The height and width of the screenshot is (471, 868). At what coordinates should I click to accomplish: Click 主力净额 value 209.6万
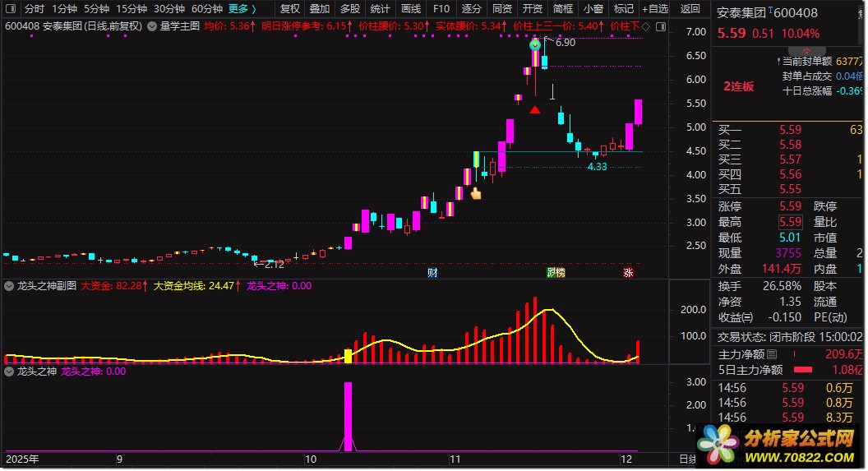tap(843, 354)
